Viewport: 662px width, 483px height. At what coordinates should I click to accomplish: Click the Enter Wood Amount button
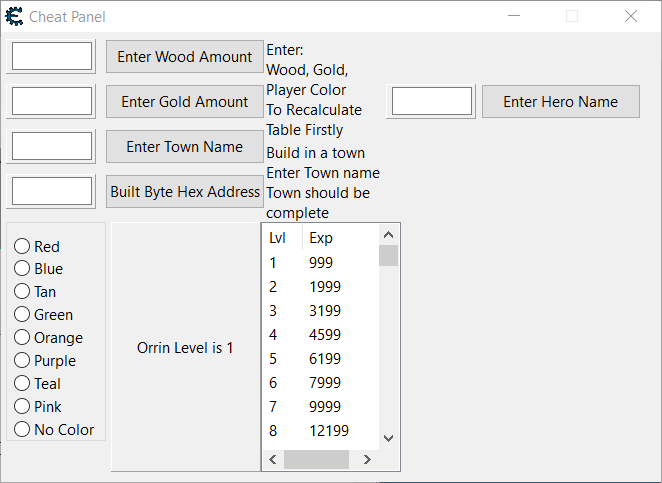tap(184, 57)
